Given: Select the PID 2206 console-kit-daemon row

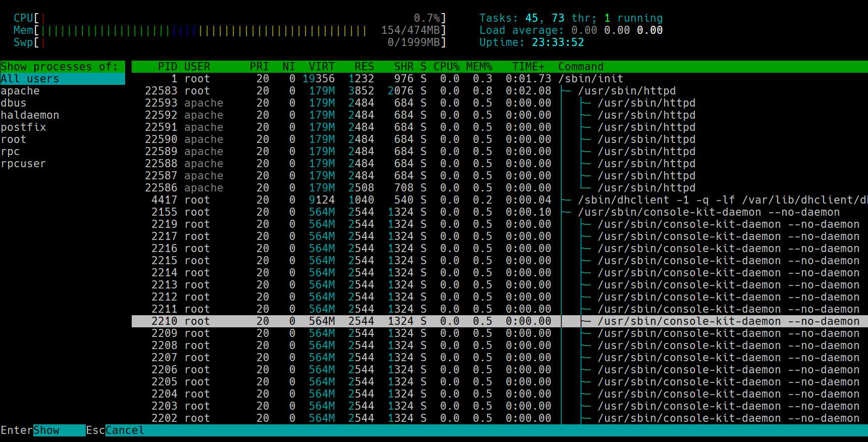Looking at the screenshot, I should coord(500,370).
